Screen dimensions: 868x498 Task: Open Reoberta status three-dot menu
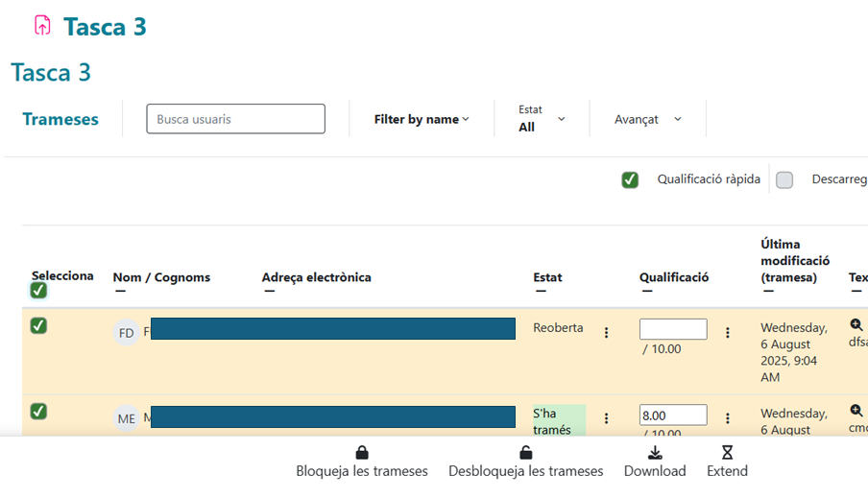tap(606, 333)
